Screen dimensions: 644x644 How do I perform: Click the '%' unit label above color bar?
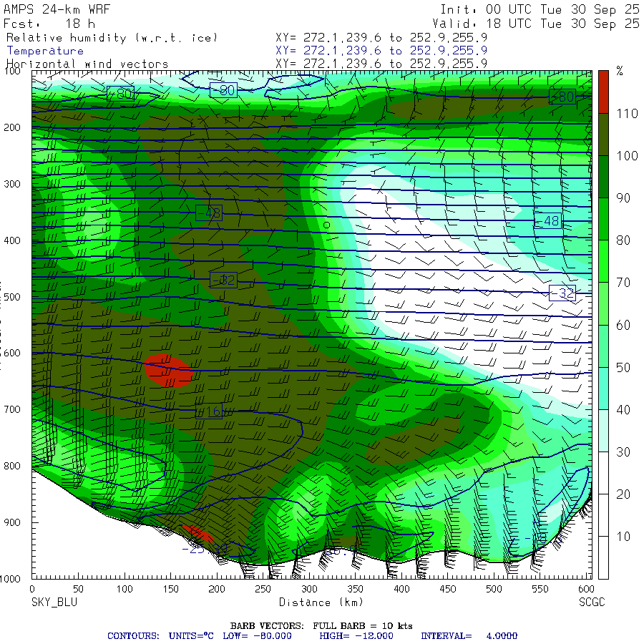[620, 72]
